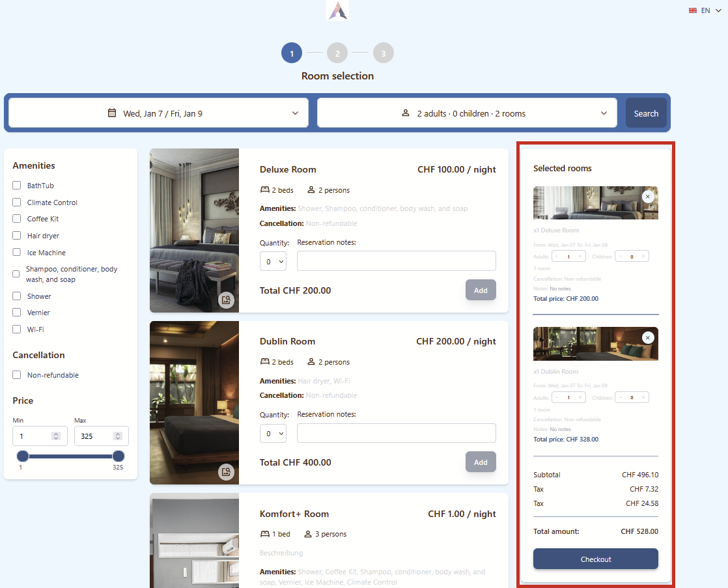
Task: Remove Deluxe Room from selected rooms
Action: [x=647, y=196]
